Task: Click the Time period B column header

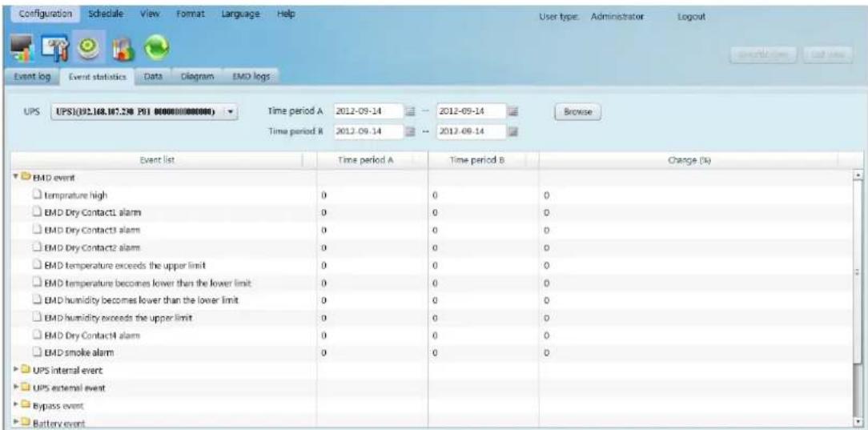Action: [x=483, y=160]
